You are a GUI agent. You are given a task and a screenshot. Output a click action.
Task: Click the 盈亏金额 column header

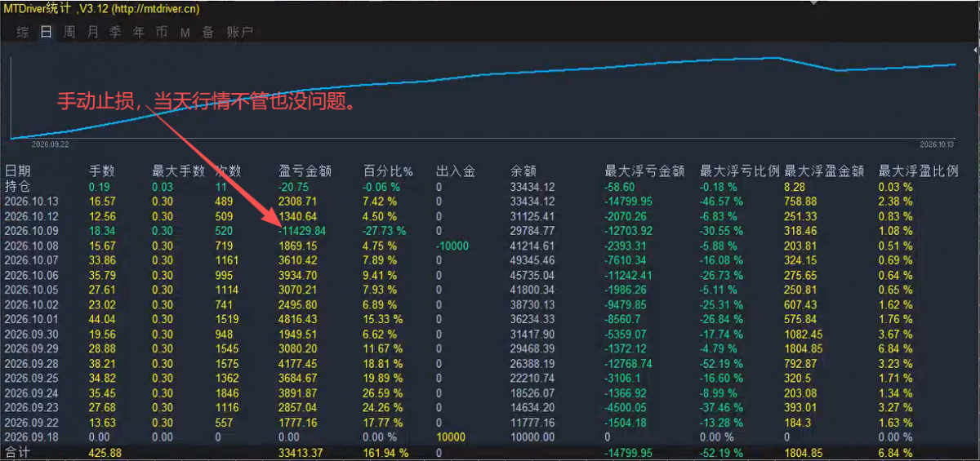click(305, 171)
